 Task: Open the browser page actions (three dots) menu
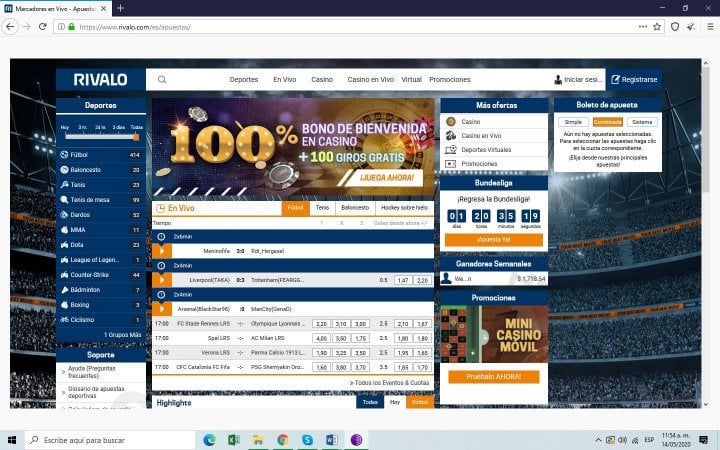tap(643, 27)
